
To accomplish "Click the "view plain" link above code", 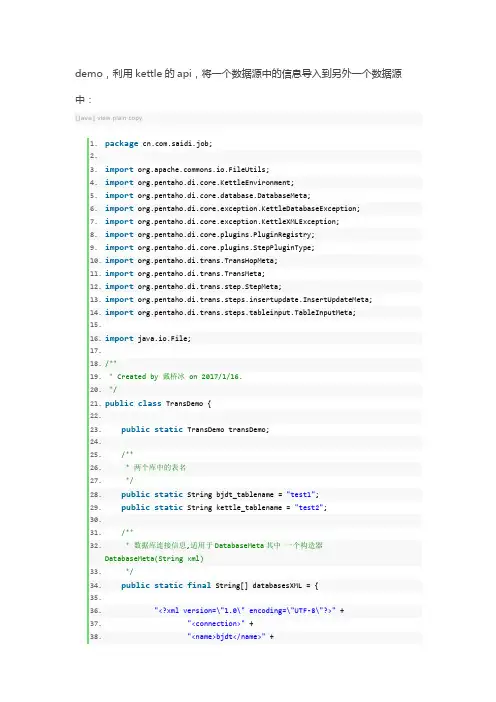I will tap(111, 118).
